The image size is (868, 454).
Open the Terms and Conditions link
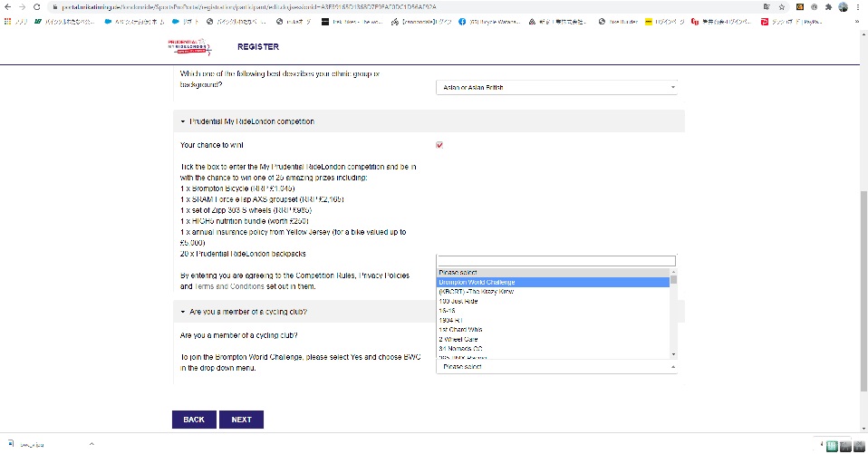[228, 286]
